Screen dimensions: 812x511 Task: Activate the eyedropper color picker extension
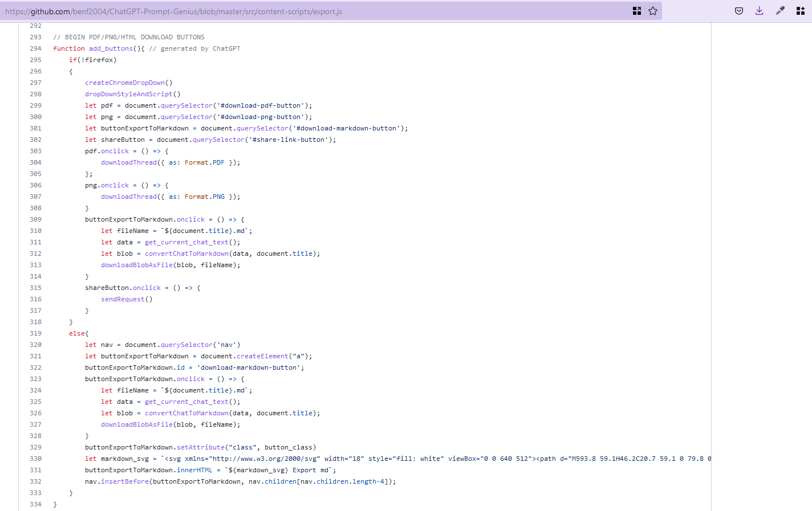click(779, 10)
